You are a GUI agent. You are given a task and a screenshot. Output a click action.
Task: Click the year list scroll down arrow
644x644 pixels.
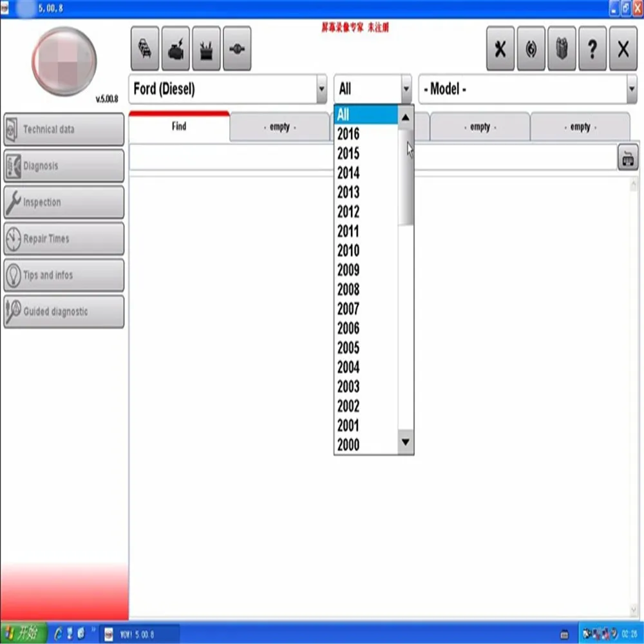click(405, 442)
